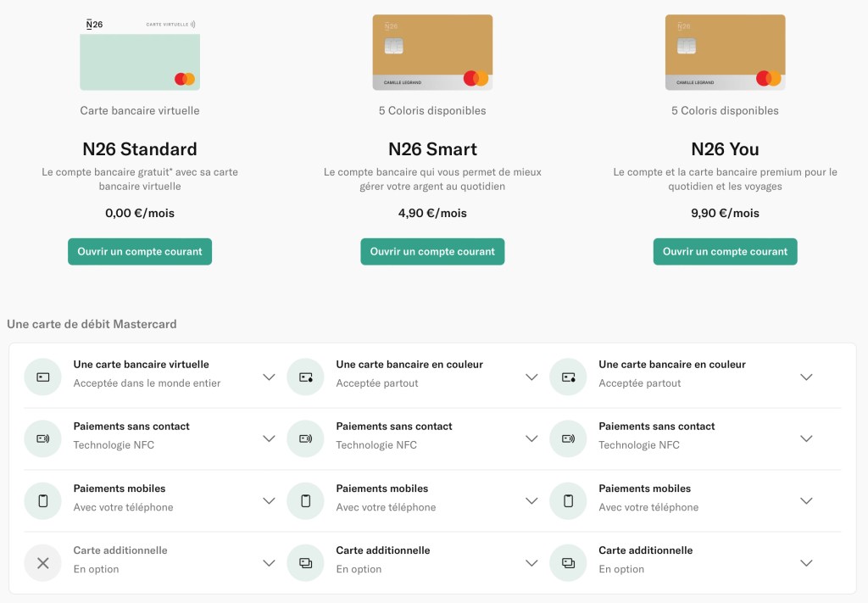Image resolution: width=868 pixels, height=603 pixels.
Task: Expand Paiements mobiles in the Standard column
Action: [x=269, y=500]
